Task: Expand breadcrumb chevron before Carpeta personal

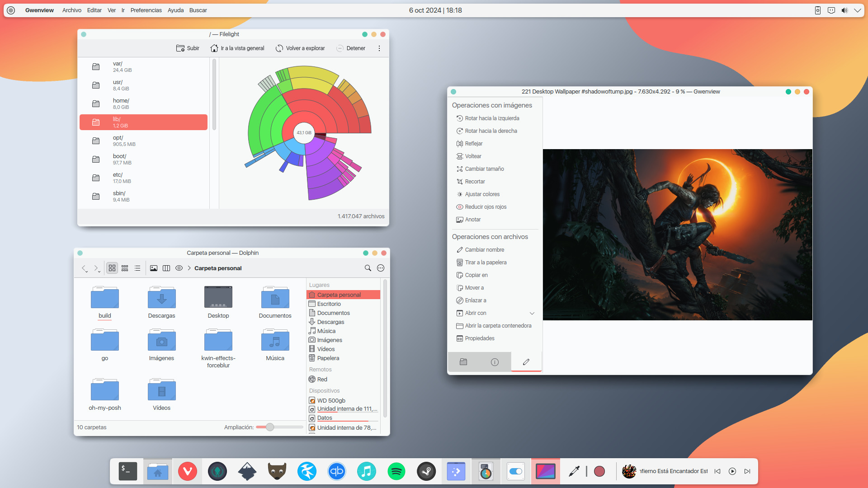Action: point(189,268)
